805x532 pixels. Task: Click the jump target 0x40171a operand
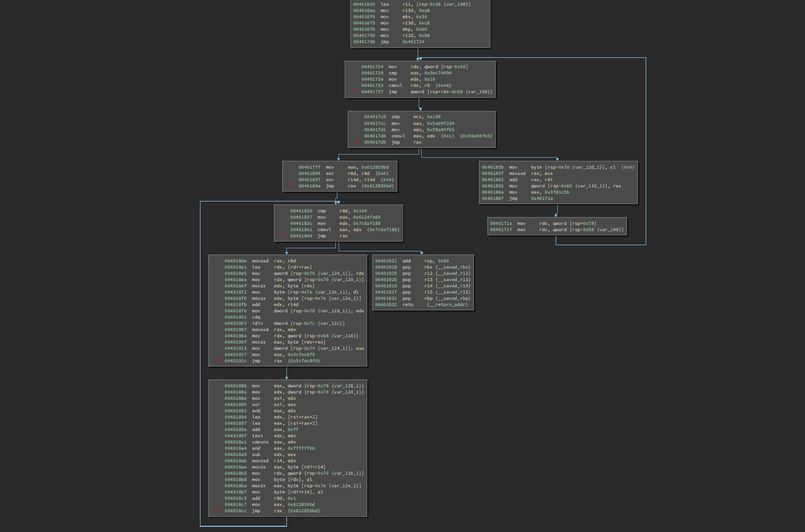[x=542, y=198]
